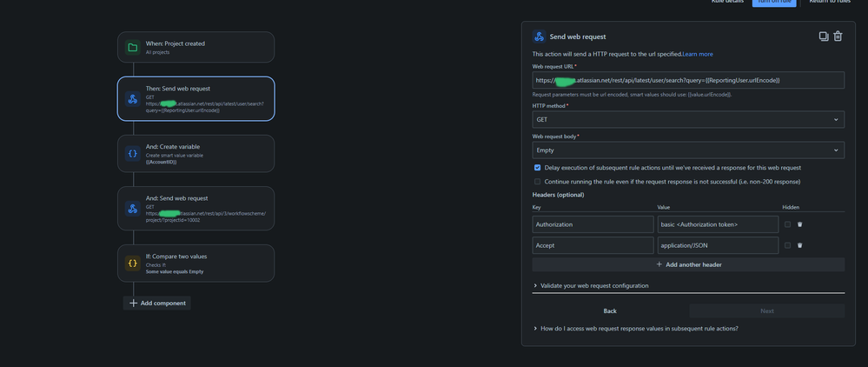The height and width of the screenshot is (367, 868).
Task: Enable 'Continue running the rule' checkbox
Action: pyautogui.click(x=537, y=181)
